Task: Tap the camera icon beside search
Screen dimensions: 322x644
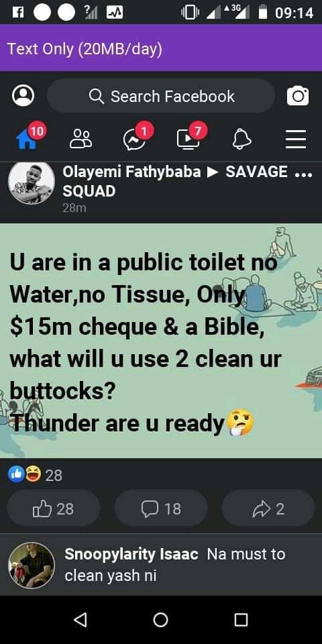Action: (x=298, y=96)
